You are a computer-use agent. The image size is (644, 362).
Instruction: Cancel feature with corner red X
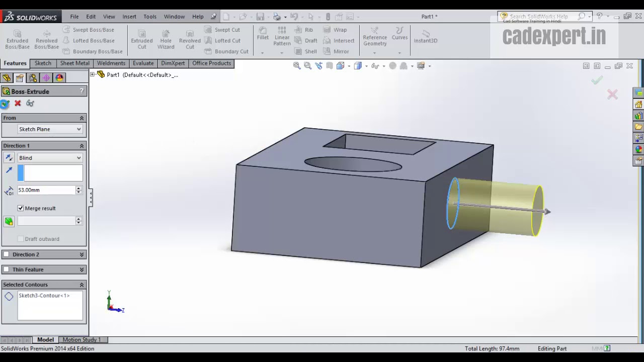(x=612, y=95)
